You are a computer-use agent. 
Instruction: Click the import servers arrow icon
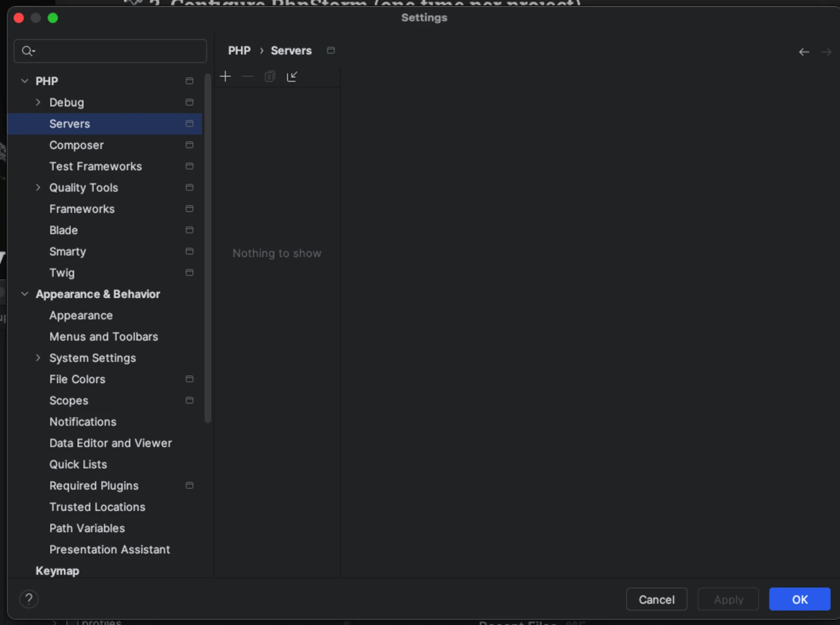point(292,77)
